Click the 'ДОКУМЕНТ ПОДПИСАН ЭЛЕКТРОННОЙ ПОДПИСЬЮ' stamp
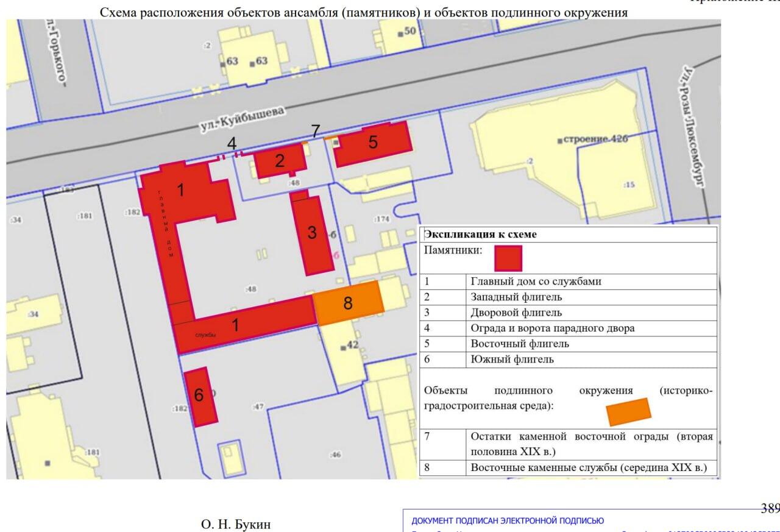Viewport: 780px width, 532px height. (x=508, y=520)
